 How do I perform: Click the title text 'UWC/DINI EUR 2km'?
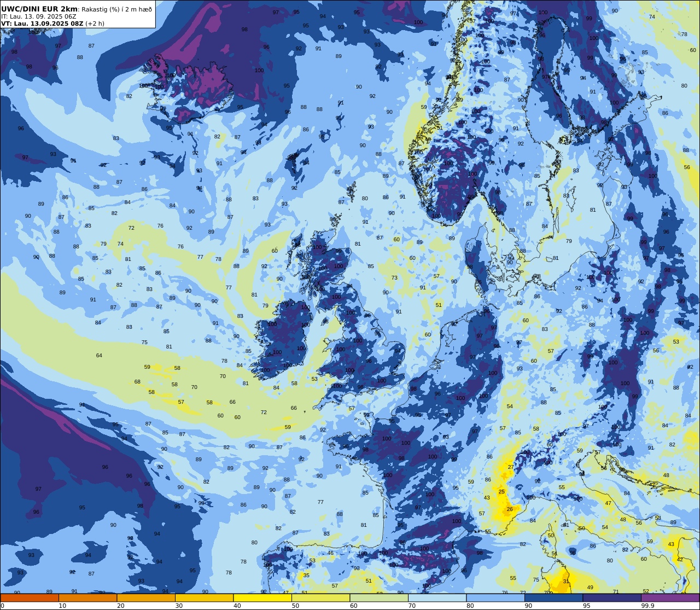tap(40, 9)
